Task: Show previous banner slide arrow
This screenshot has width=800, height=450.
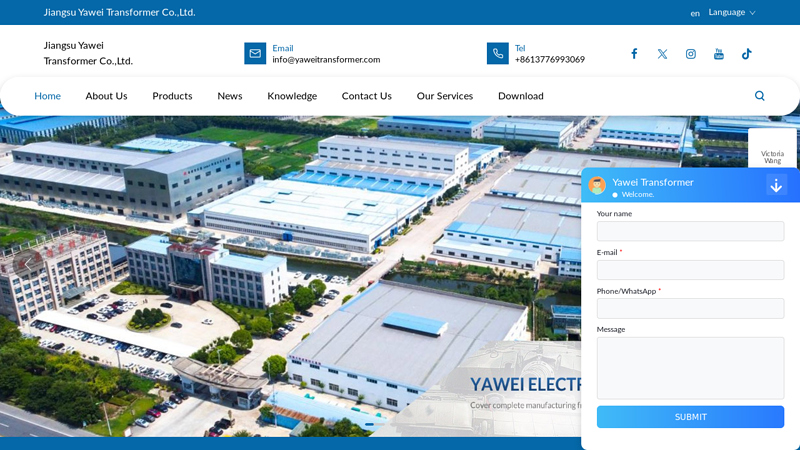Action: 28,263
